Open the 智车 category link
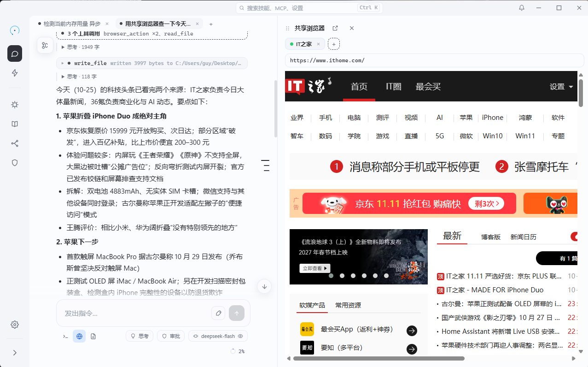This screenshot has height=367, width=588. [x=297, y=136]
